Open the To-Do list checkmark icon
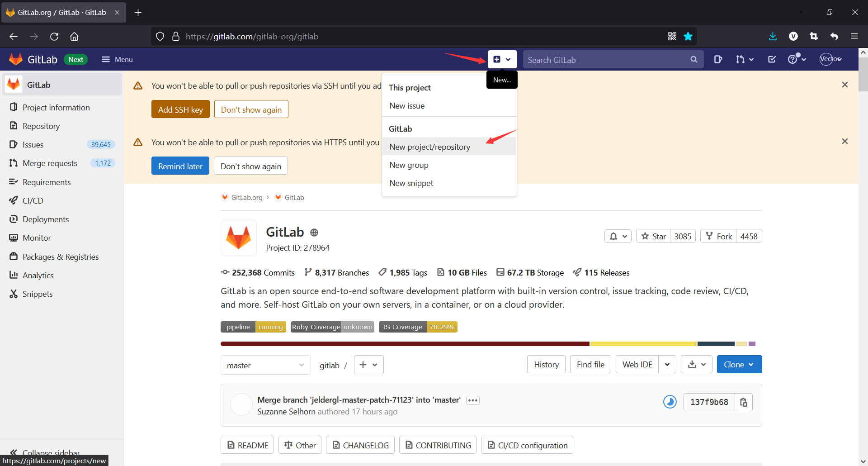Viewport: 868px width, 466px height. tap(772, 59)
